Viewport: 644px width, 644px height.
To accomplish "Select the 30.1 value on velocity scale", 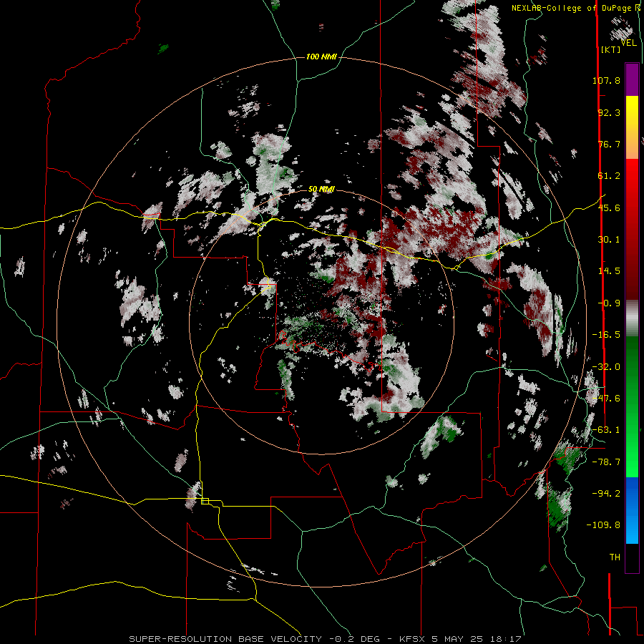I will pyautogui.click(x=609, y=239).
